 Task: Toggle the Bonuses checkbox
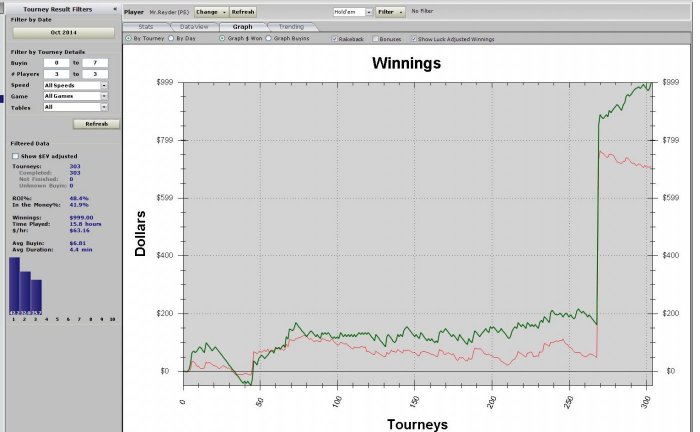coord(375,39)
